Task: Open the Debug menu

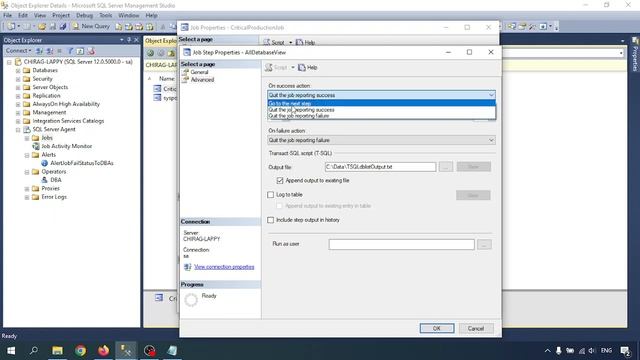Action: [x=84, y=16]
